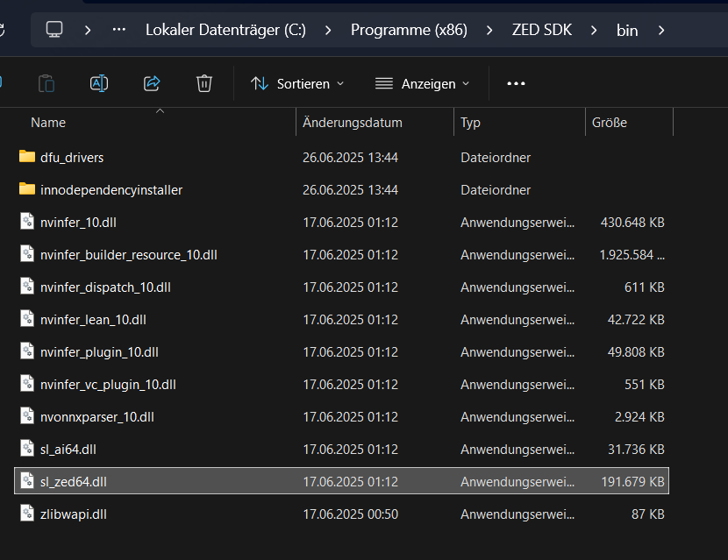Image resolution: width=728 pixels, height=560 pixels.
Task: Open the three-dots more options menu in toolbar
Action: coord(516,83)
